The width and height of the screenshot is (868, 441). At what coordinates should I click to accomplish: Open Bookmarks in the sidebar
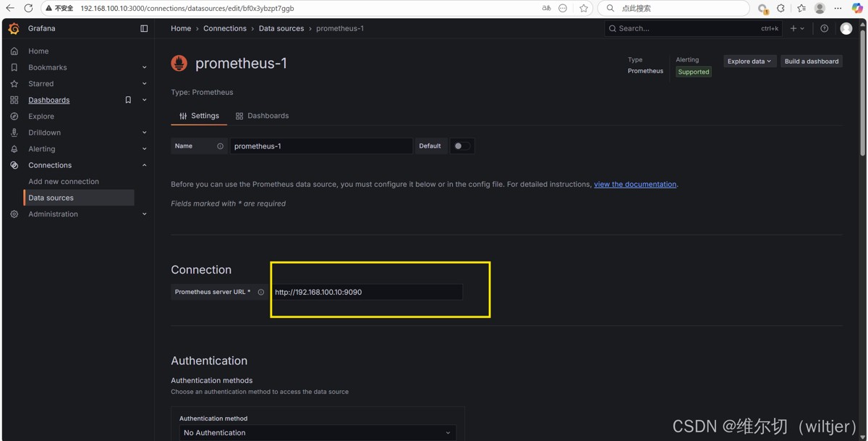tap(48, 67)
